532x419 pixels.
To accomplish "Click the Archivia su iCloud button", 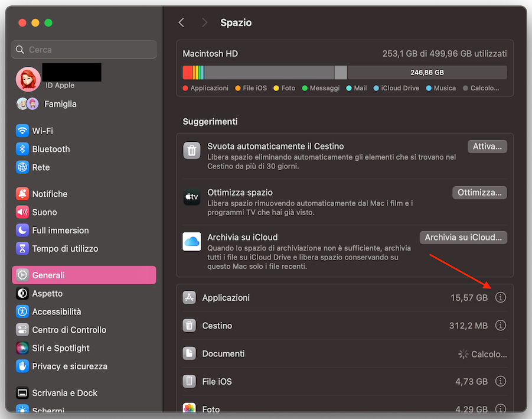I will click(463, 237).
